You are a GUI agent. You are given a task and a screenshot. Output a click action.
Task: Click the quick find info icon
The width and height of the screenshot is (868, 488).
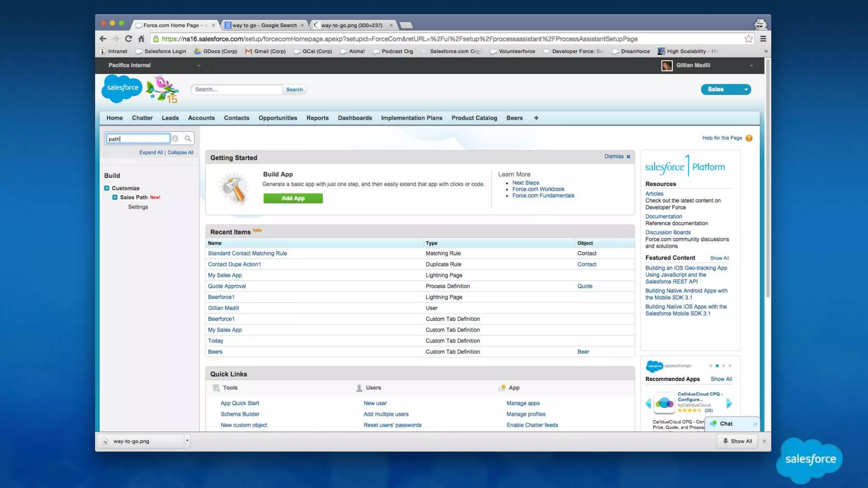coord(175,139)
